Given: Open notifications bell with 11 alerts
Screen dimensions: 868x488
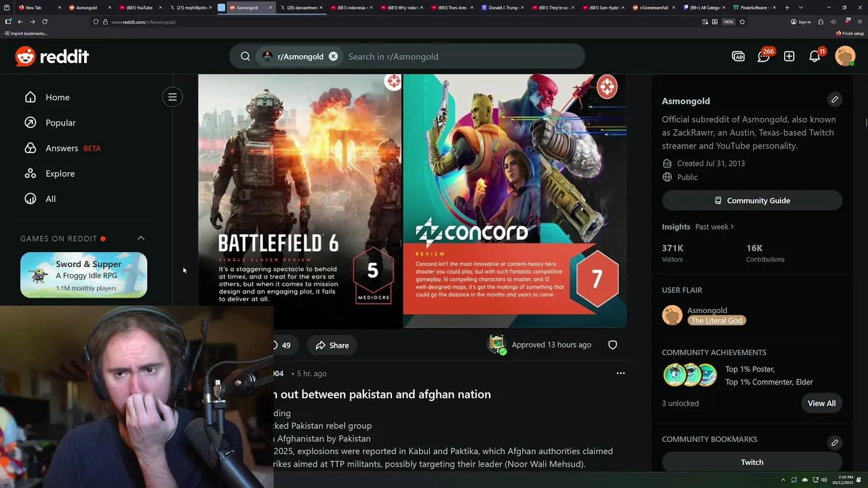Looking at the screenshot, I should tap(815, 56).
